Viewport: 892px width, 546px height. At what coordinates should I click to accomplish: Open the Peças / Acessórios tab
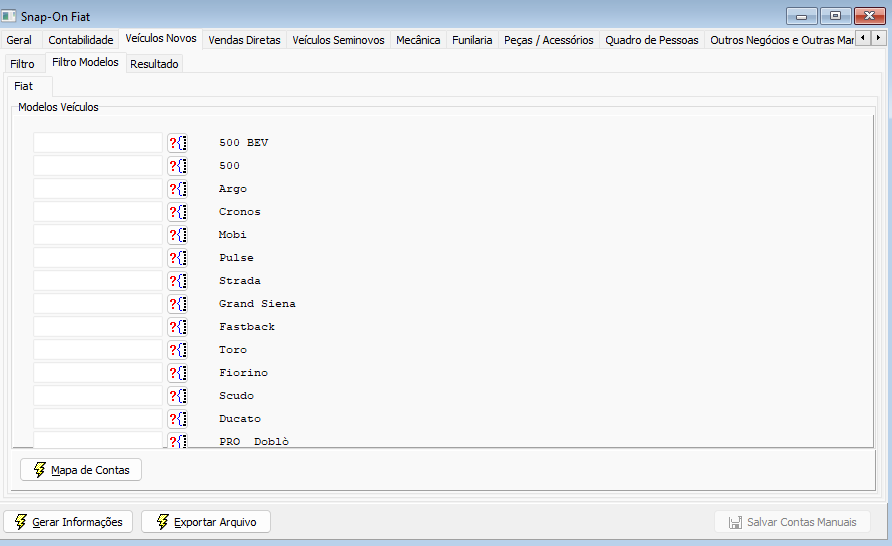coord(548,40)
